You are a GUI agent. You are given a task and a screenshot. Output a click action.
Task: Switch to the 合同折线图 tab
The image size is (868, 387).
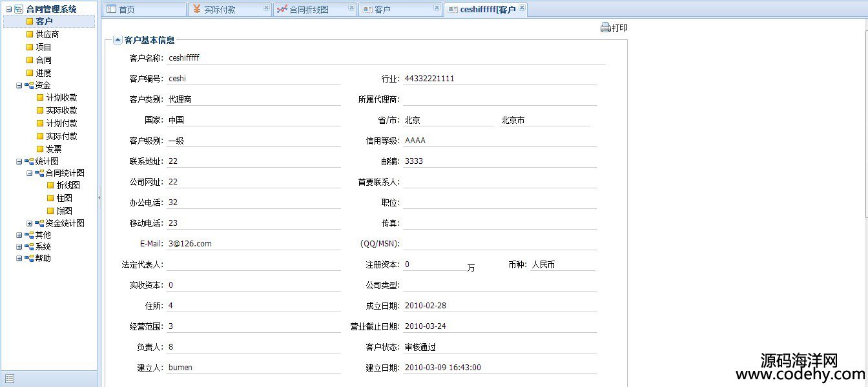click(x=315, y=10)
